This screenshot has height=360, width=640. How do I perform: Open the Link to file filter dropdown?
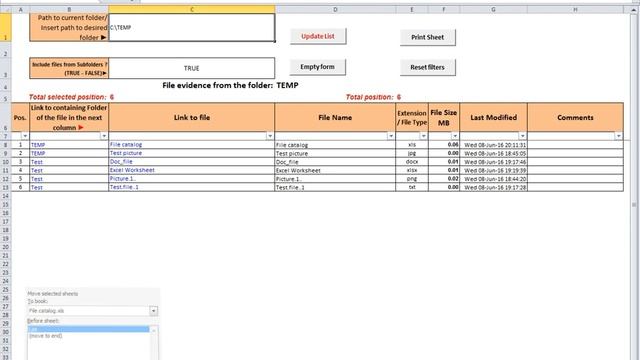tap(270, 136)
